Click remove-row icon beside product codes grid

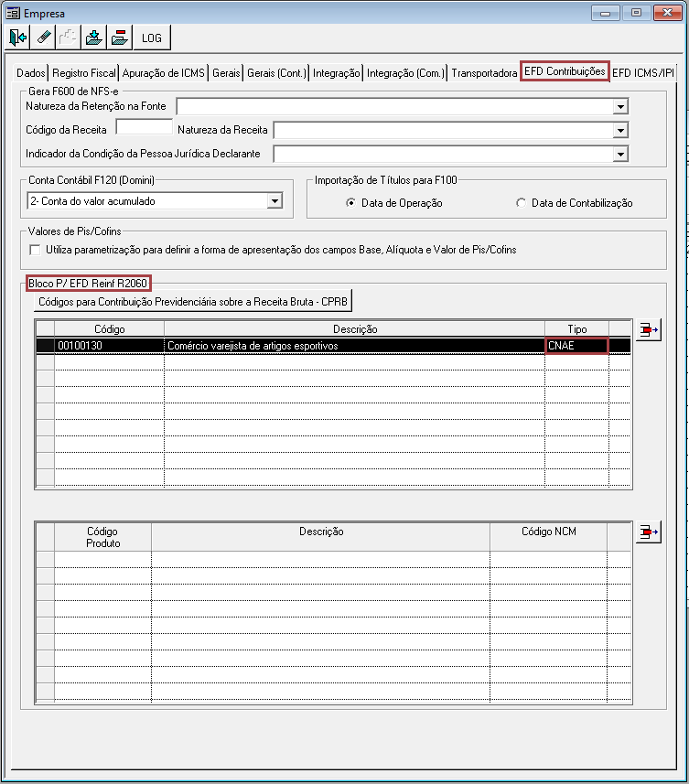coord(649,532)
